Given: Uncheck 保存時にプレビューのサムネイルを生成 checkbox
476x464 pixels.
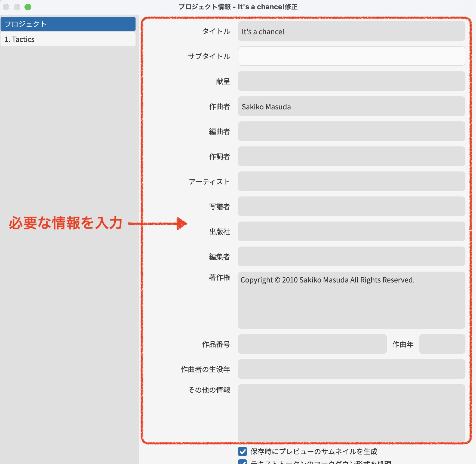Looking at the screenshot, I should (x=242, y=451).
